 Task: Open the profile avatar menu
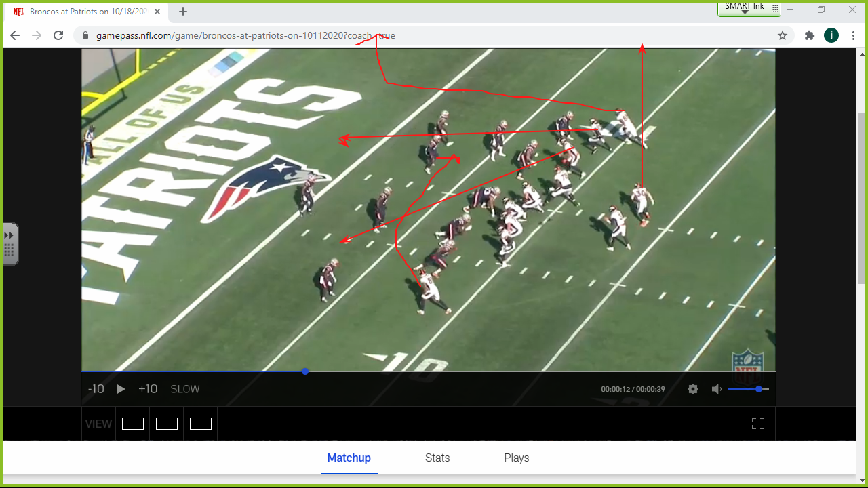831,35
